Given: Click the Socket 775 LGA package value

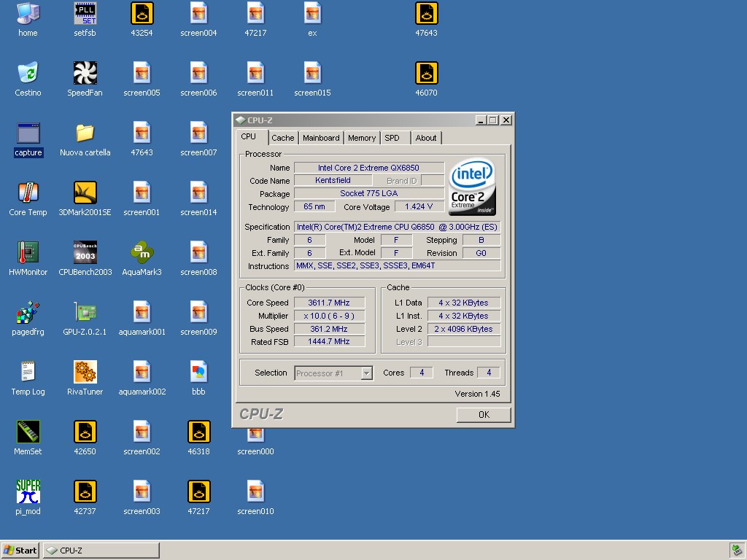Looking at the screenshot, I should point(369,193).
